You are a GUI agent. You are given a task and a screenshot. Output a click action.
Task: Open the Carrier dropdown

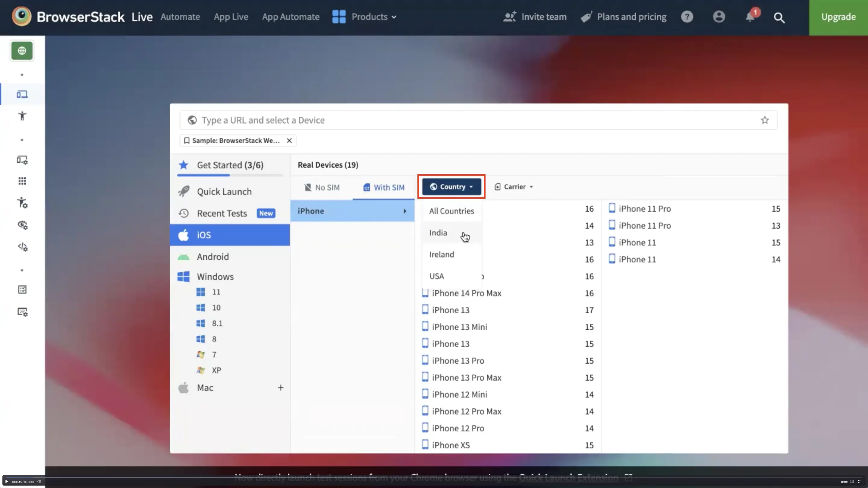(x=514, y=187)
